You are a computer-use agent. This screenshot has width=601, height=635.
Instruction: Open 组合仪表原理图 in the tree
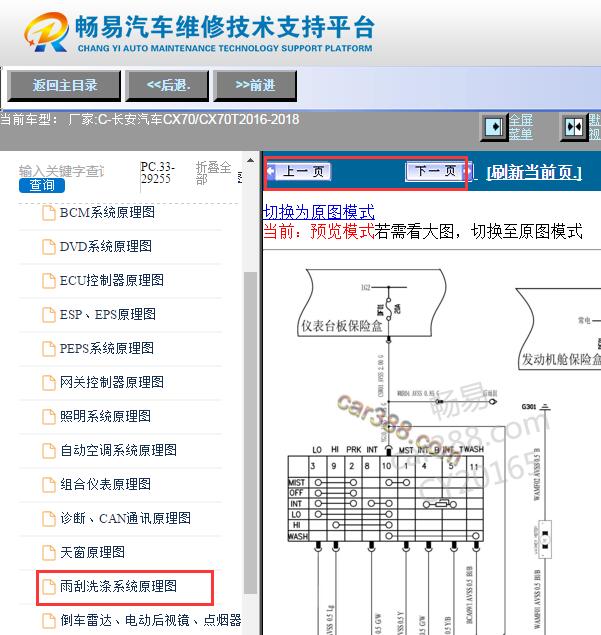(105, 484)
